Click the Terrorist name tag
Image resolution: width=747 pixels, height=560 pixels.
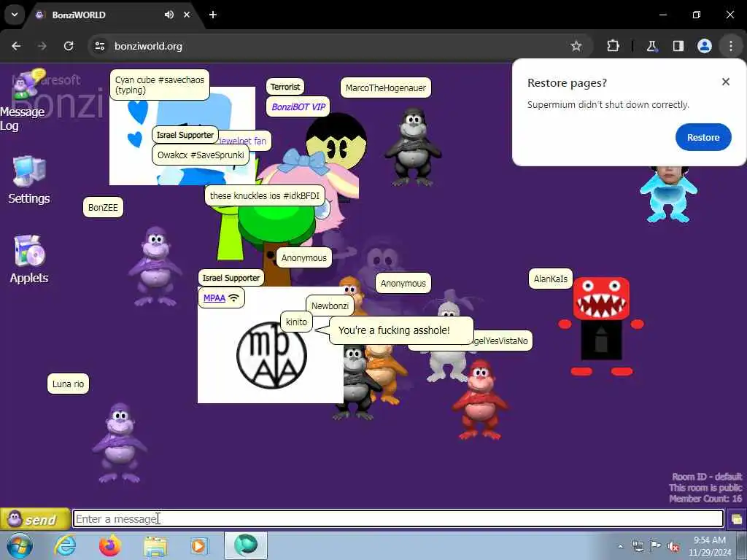pyautogui.click(x=285, y=87)
